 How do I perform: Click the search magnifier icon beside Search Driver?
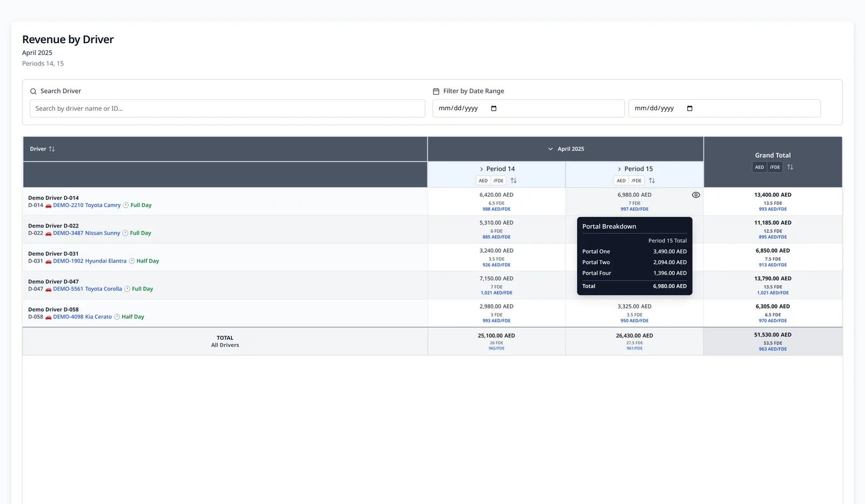[x=33, y=91]
